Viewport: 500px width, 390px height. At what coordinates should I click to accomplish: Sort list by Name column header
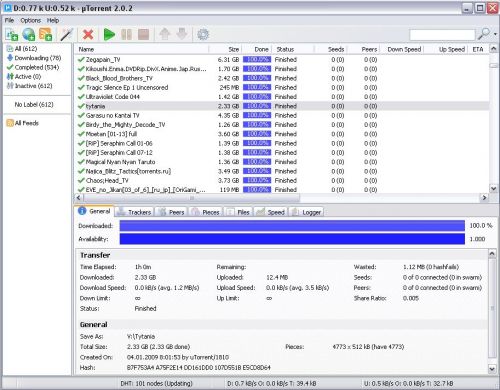click(x=142, y=49)
